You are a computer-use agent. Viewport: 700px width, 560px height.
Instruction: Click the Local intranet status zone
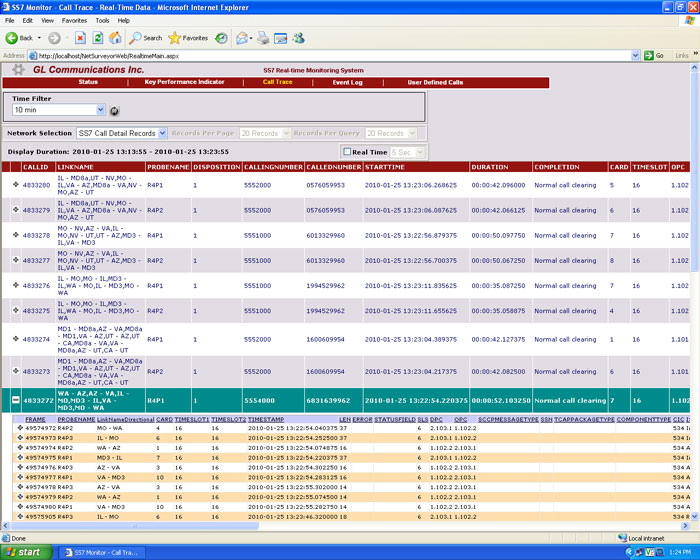(x=641, y=538)
